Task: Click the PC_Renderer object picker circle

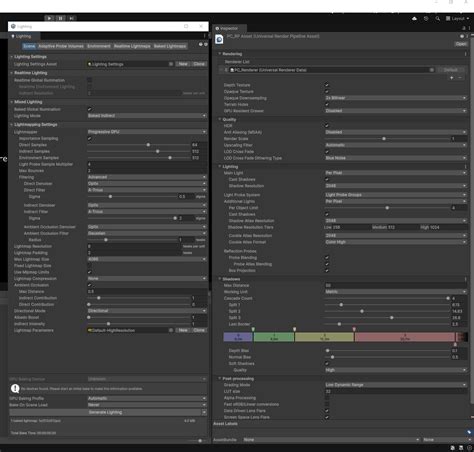Action: (x=432, y=70)
